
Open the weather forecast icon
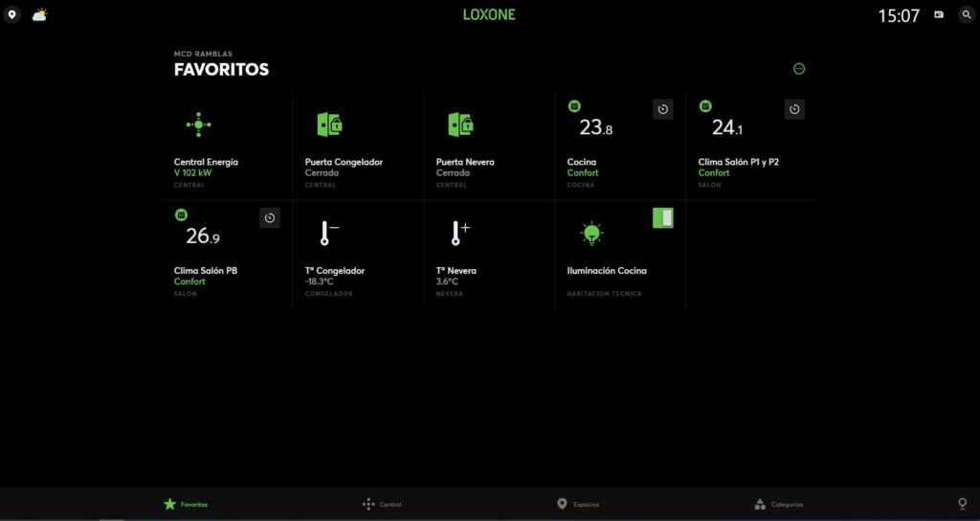39,15
